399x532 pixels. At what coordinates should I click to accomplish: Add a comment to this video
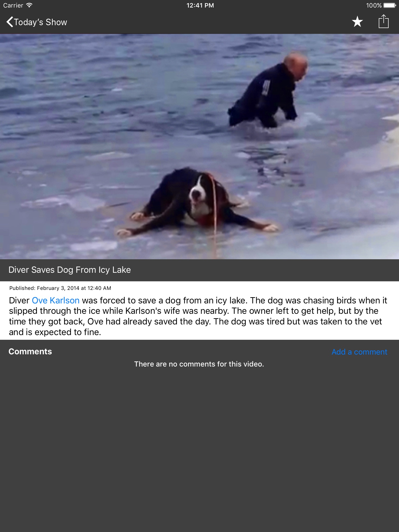[360, 352]
